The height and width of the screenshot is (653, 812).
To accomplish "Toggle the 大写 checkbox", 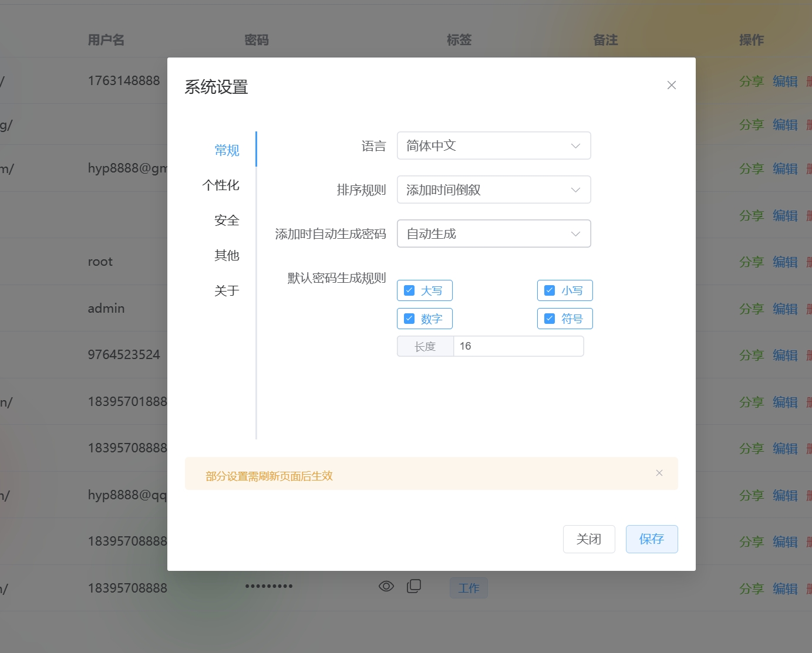I will [424, 290].
